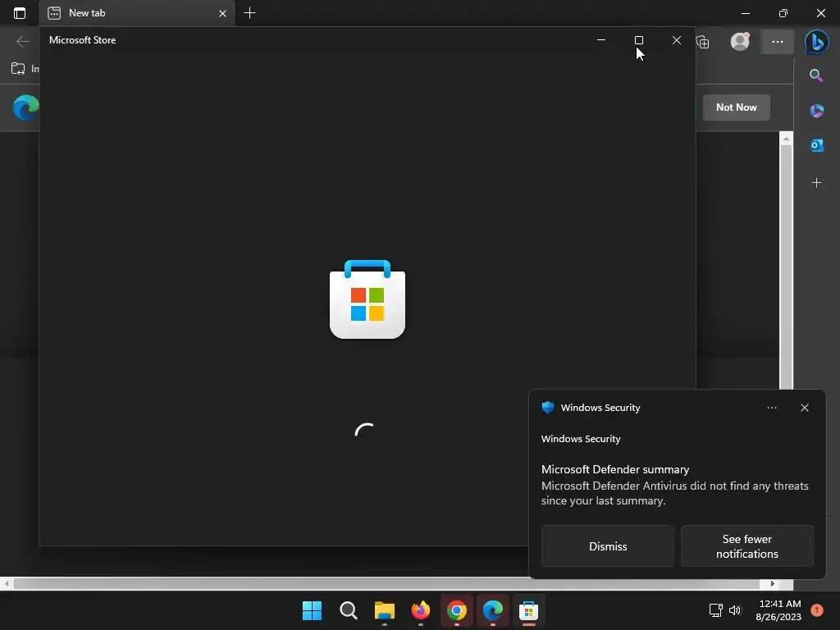Viewport: 840px width, 630px height.
Task: Click the Edge logo in banner
Action: (25, 107)
